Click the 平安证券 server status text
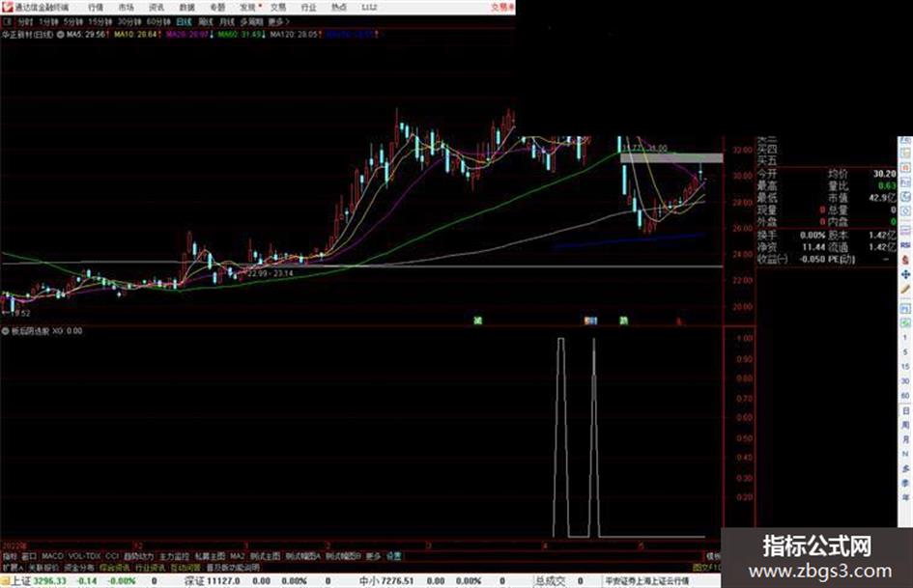The image size is (913, 588). pos(647,581)
